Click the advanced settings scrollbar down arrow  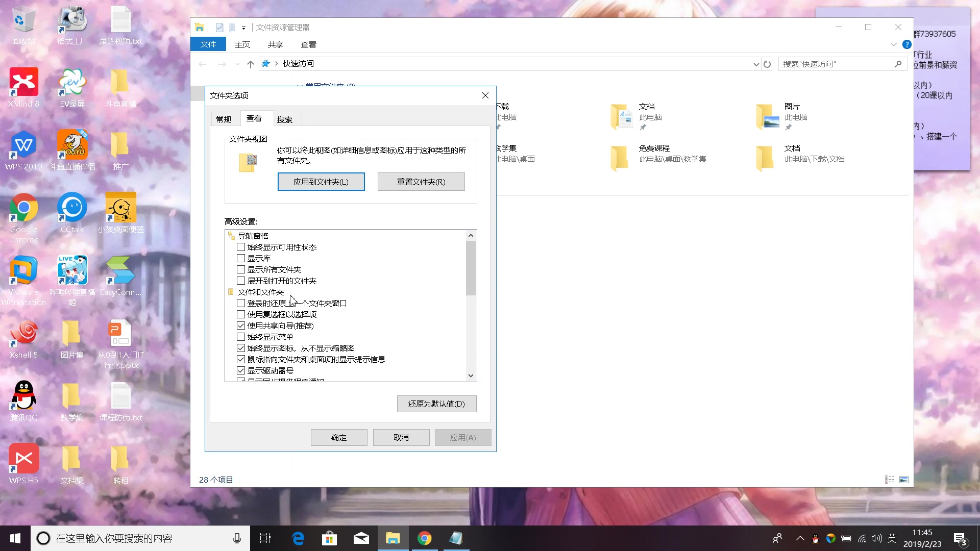click(x=471, y=375)
